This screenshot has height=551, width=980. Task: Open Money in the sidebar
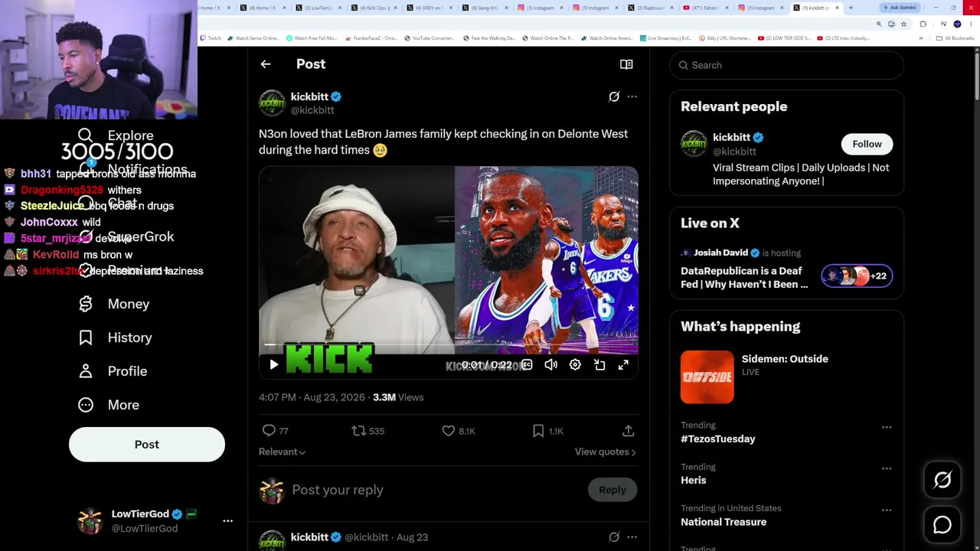point(114,304)
